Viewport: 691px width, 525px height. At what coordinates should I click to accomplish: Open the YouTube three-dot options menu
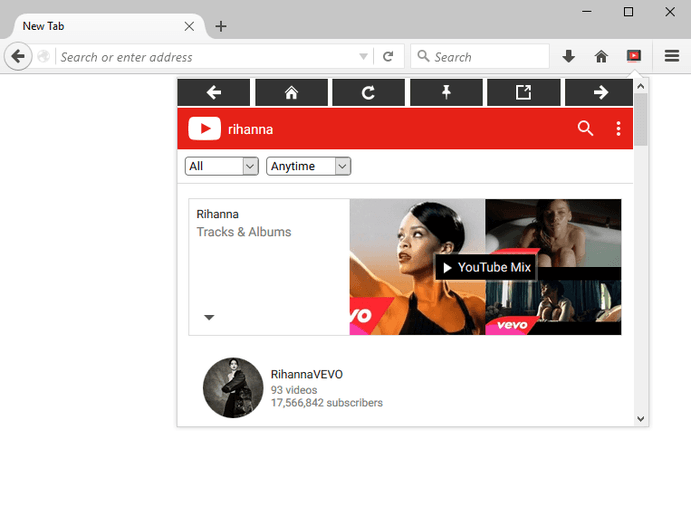click(618, 128)
